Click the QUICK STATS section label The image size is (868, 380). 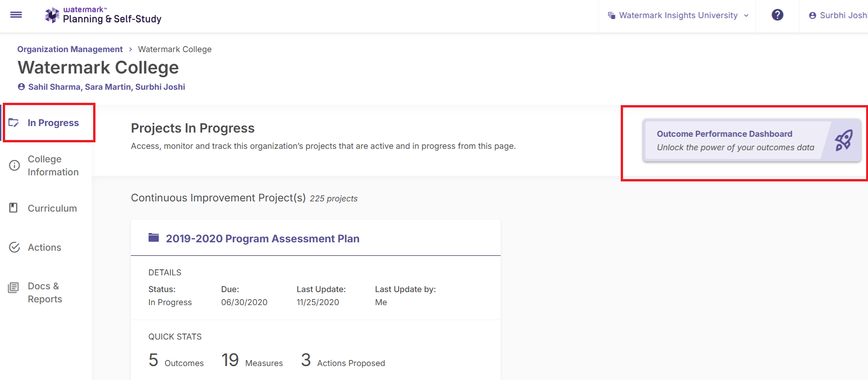point(175,337)
